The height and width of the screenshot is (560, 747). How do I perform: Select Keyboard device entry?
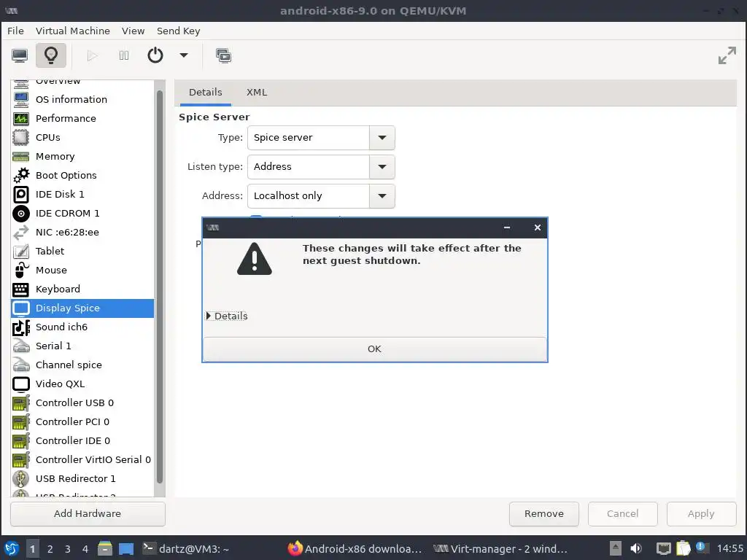[82, 289]
